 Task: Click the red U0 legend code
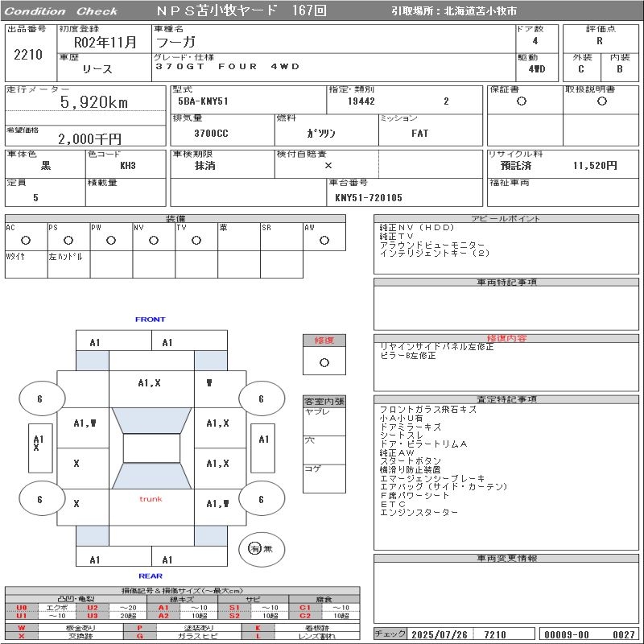click(22, 608)
